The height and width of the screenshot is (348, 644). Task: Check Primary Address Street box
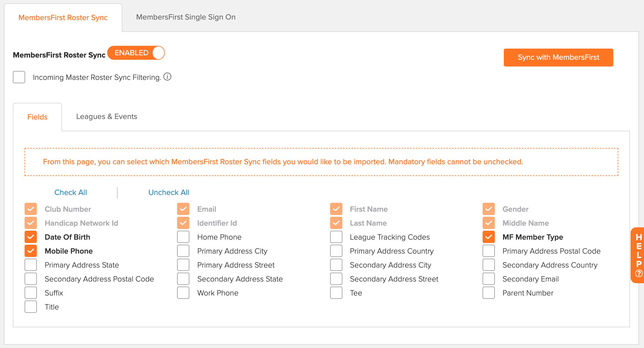point(183,265)
